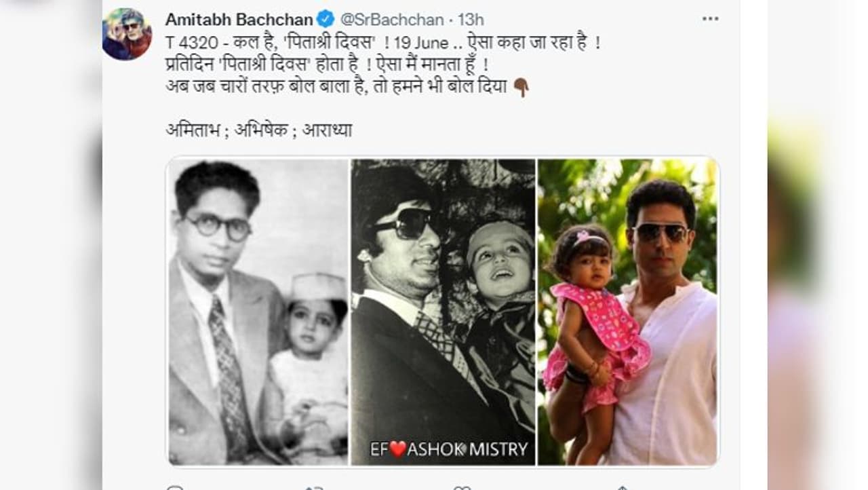Image resolution: width=868 pixels, height=490 pixels.
Task: Click the red heart in photo watermark
Action: point(397,449)
